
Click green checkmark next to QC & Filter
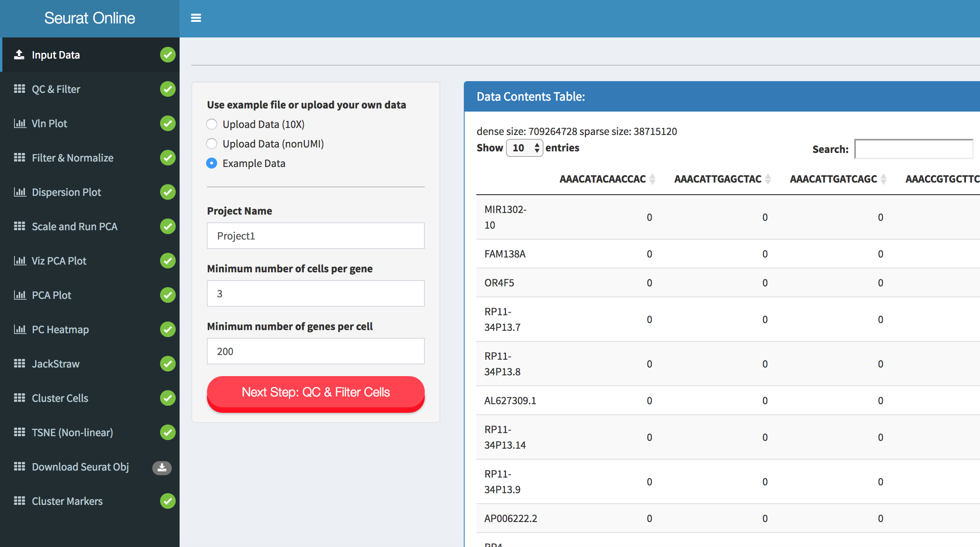pyautogui.click(x=167, y=89)
